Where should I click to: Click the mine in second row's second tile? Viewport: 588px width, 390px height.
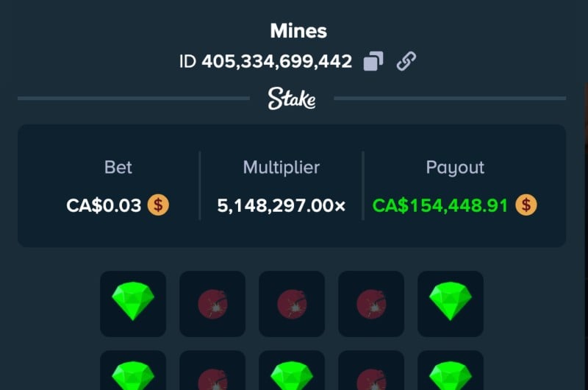point(212,370)
